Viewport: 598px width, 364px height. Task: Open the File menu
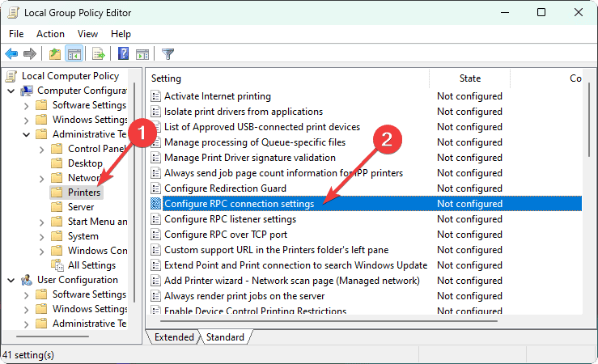coord(16,34)
